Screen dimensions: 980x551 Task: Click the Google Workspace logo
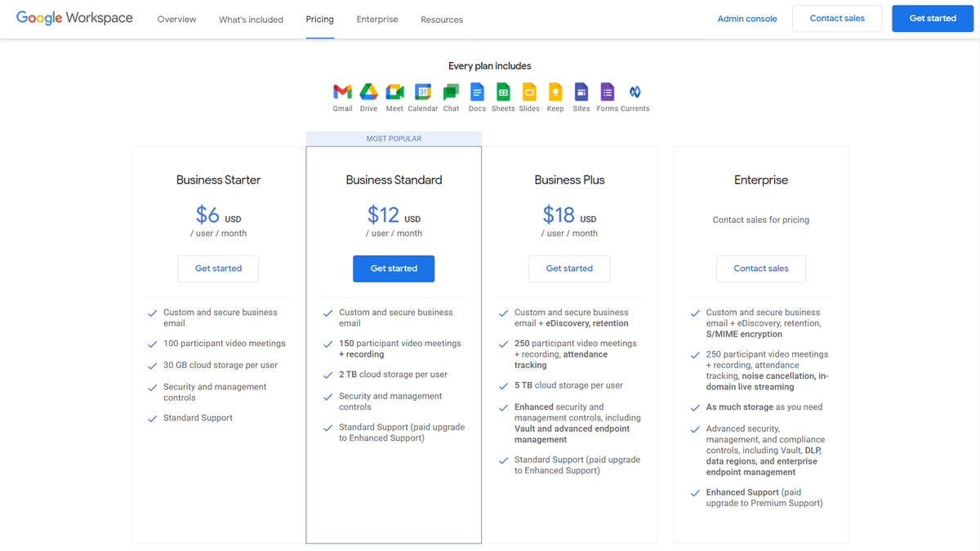coord(74,18)
